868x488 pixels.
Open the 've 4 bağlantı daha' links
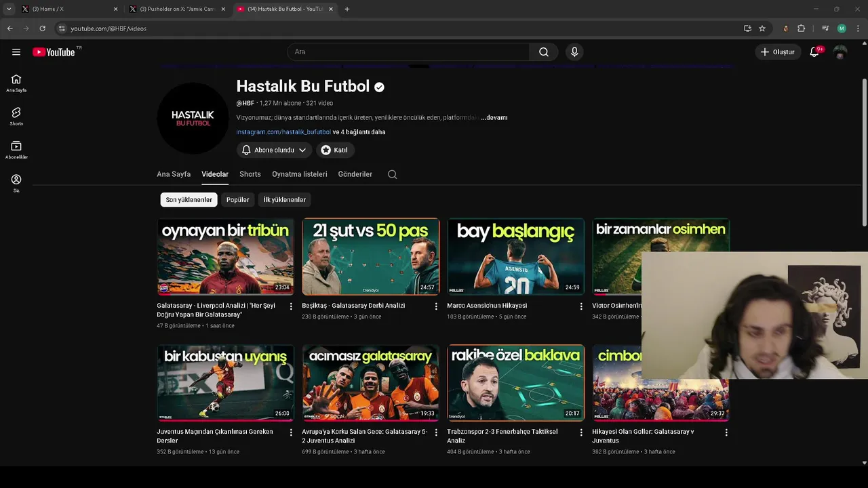tap(359, 132)
